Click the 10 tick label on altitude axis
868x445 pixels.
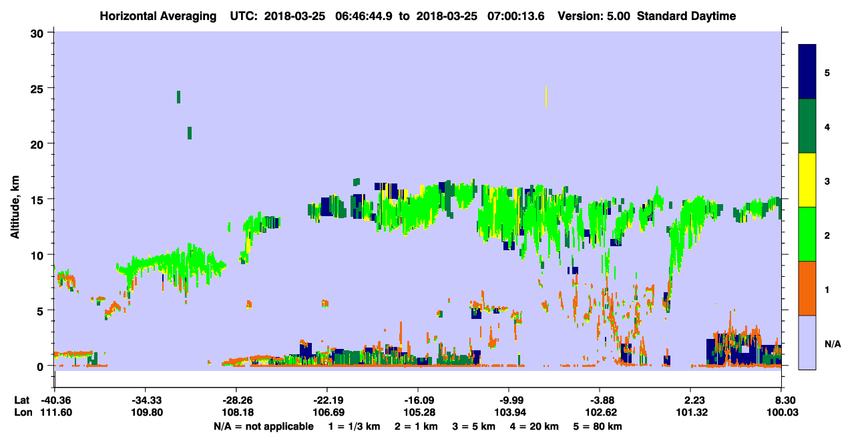point(39,255)
